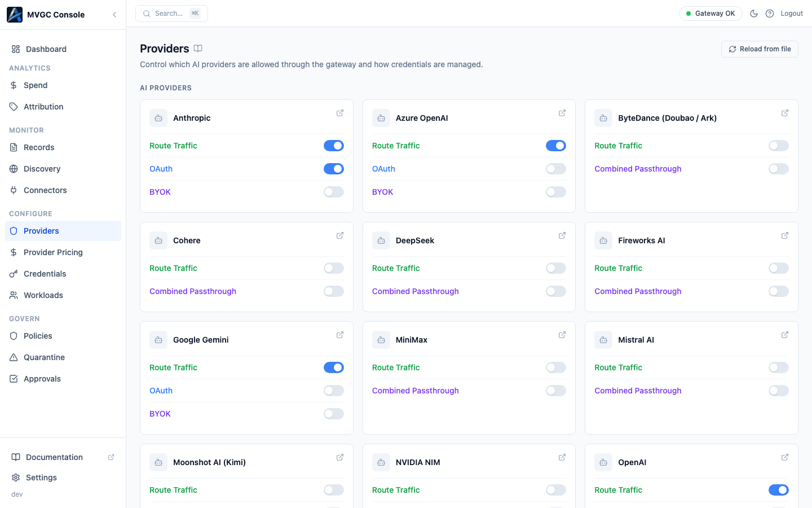Click the OpenAI provider robot icon
This screenshot has width=812, height=508.
603,462
